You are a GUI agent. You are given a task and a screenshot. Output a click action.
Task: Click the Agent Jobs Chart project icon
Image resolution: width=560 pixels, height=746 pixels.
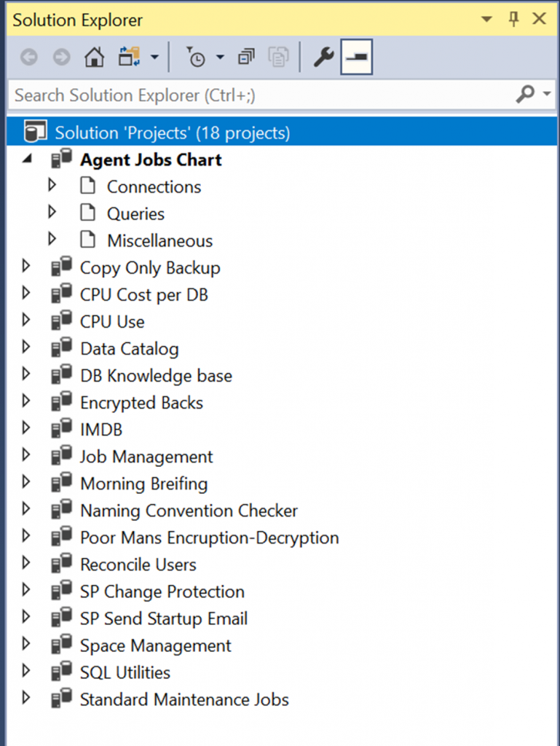click(62, 160)
